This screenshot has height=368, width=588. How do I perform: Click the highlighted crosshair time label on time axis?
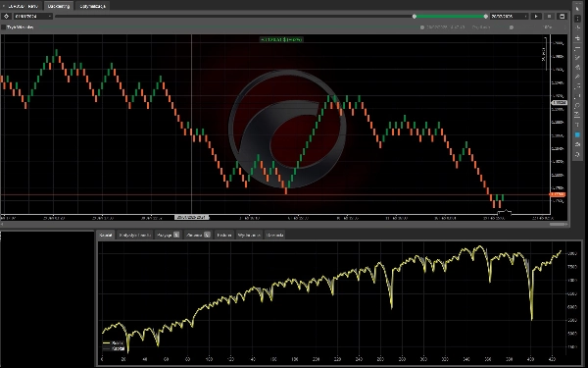pyautogui.click(x=192, y=218)
